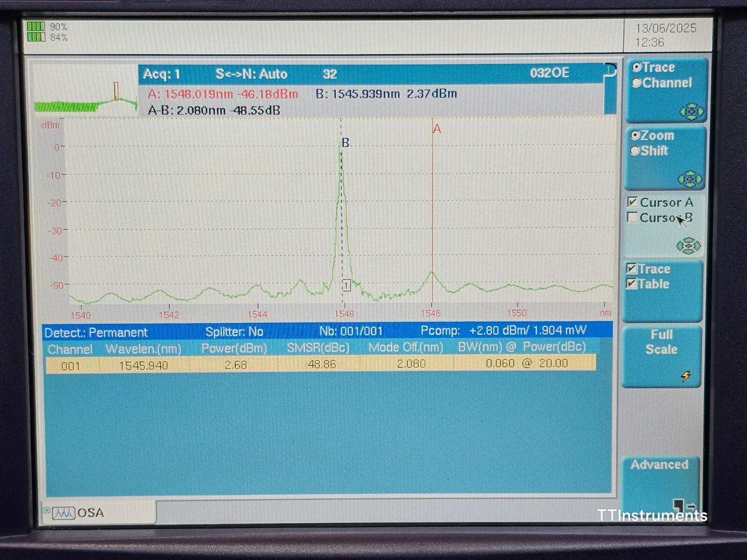Click the Acq: 1 label
Screen dimensions: 747x560
(162, 75)
